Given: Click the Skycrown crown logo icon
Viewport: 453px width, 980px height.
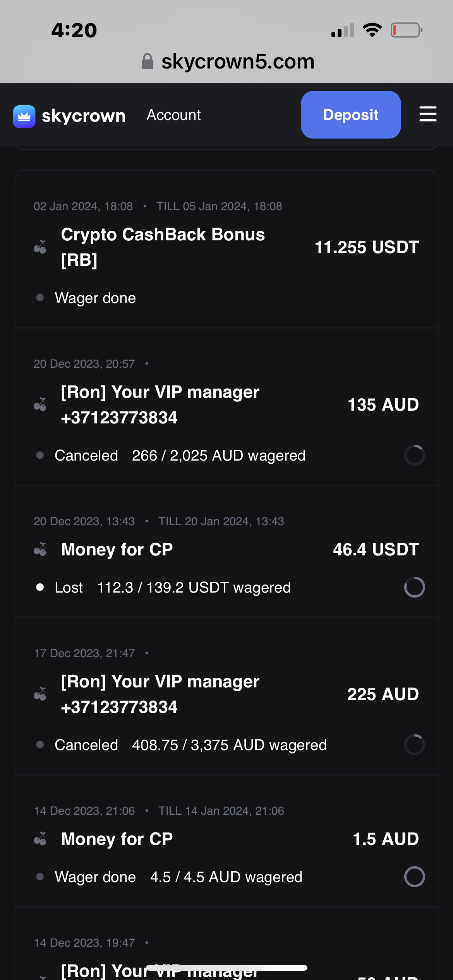Looking at the screenshot, I should pyautogui.click(x=24, y=116).
